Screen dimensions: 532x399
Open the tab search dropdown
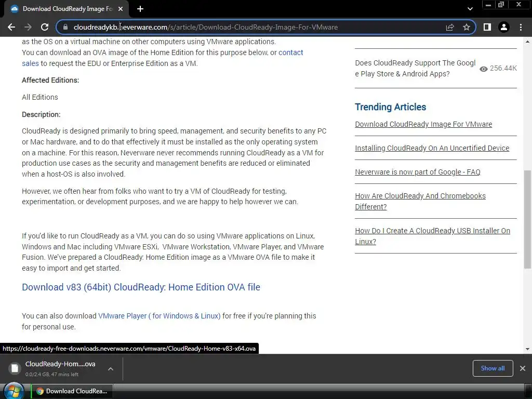coord(470,9)
